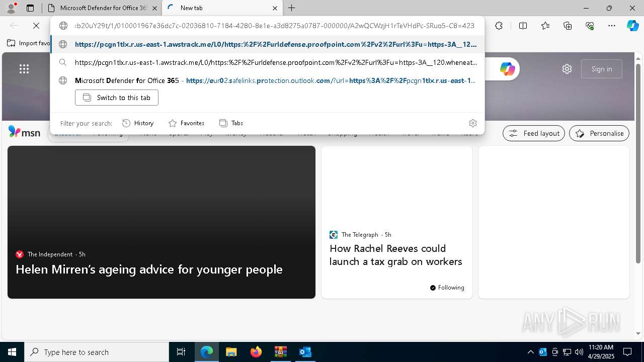Click the taskbar search box

click(x=97, y=352)
